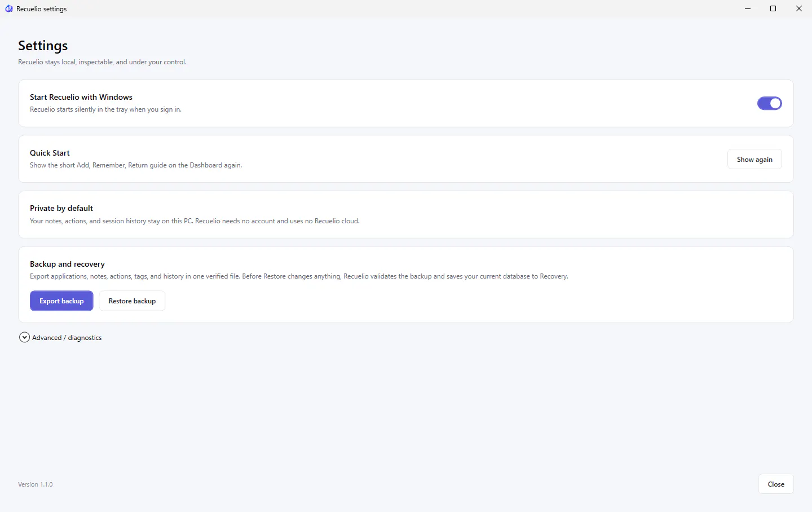Minimize the Recuelio settings window

[x=748, y=8]
